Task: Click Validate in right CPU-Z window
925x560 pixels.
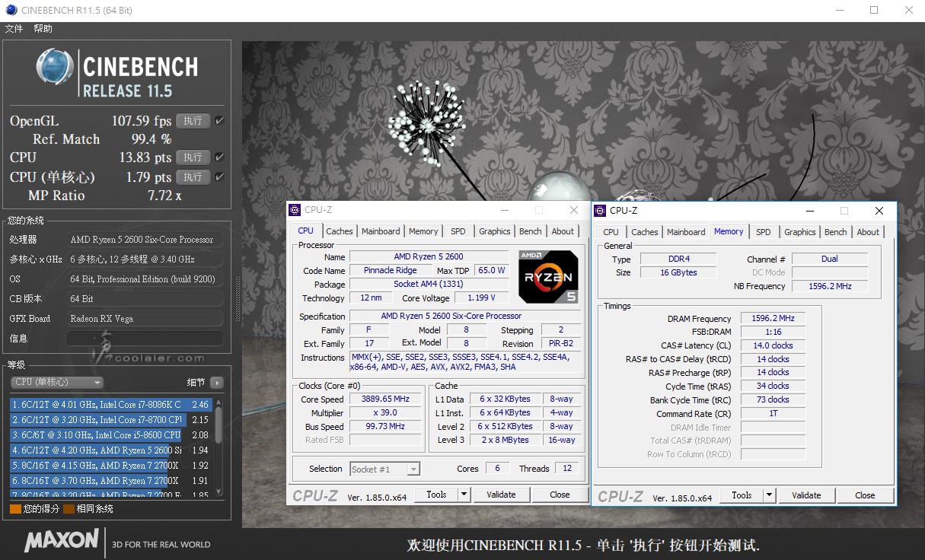Action: coord(806,495)
